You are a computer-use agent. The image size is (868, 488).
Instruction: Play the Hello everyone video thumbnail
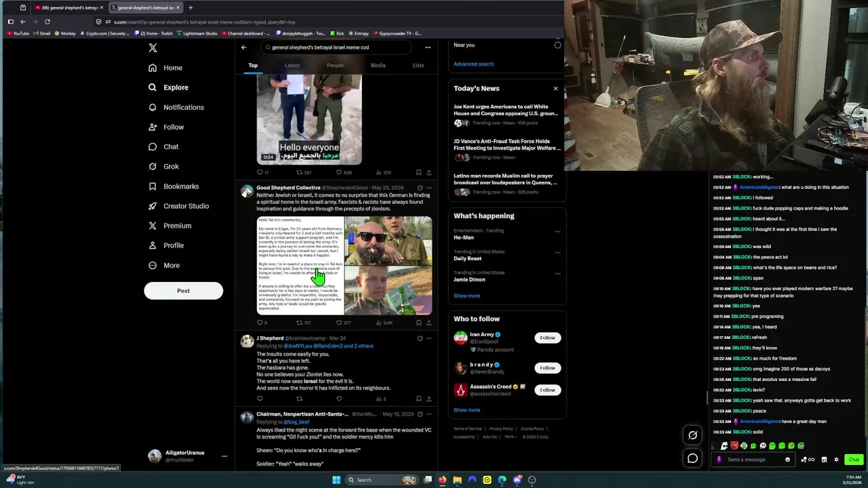309,120
